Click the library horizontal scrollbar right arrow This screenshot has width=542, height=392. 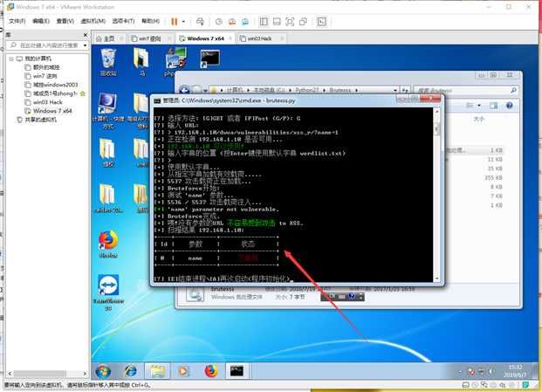click(x=85, y=374)
